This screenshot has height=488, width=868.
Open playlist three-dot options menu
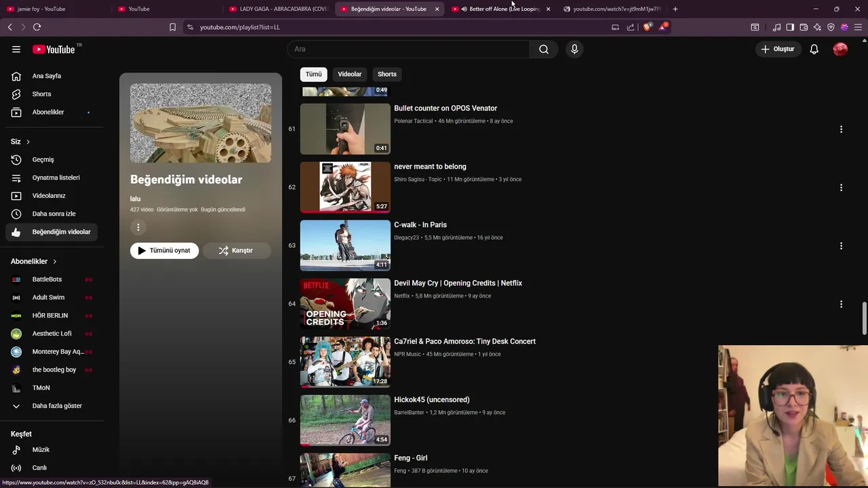(x=138, y=227)
